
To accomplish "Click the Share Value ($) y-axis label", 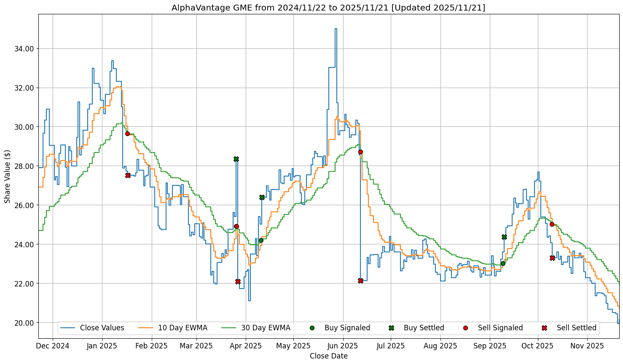I will (8, 176).
